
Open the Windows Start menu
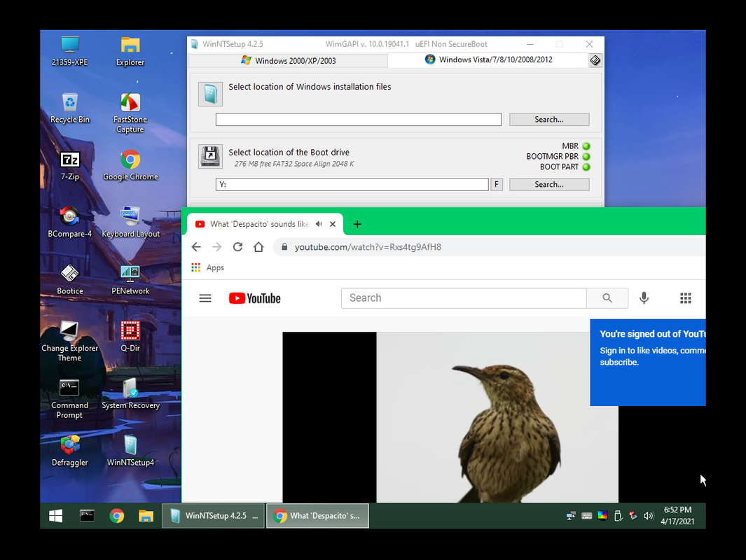55,516
